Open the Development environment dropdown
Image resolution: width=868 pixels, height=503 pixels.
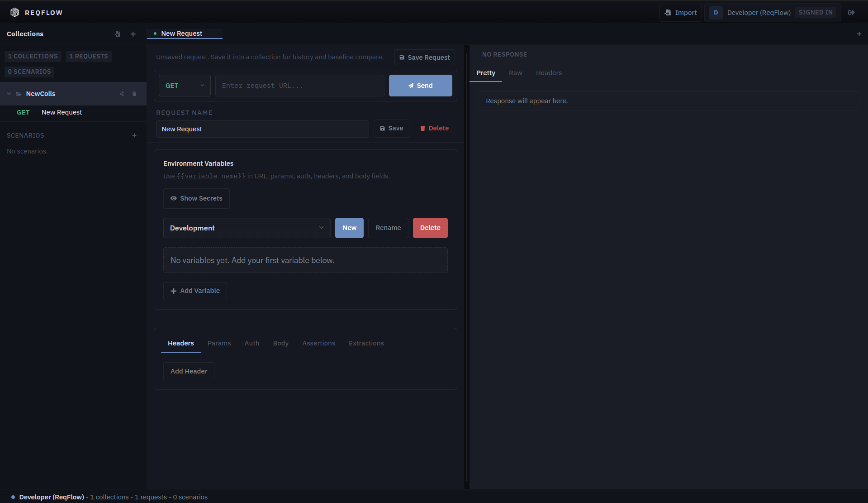click(x=247, y=228)
